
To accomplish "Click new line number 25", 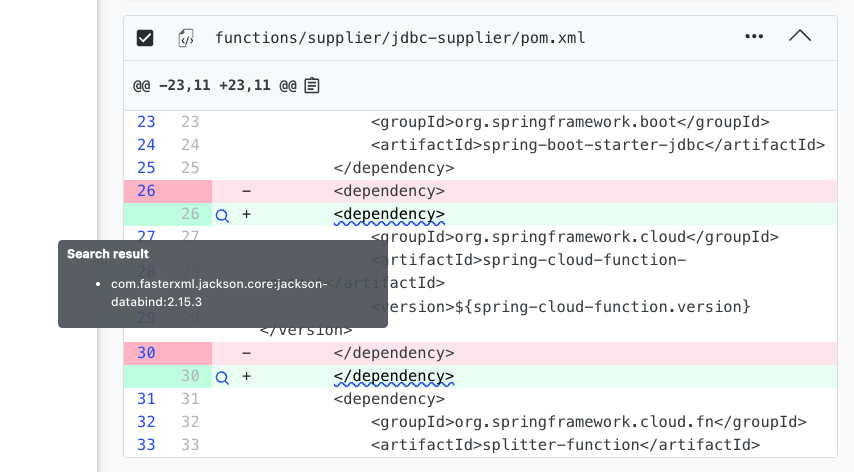I will (x=190, y=168).
